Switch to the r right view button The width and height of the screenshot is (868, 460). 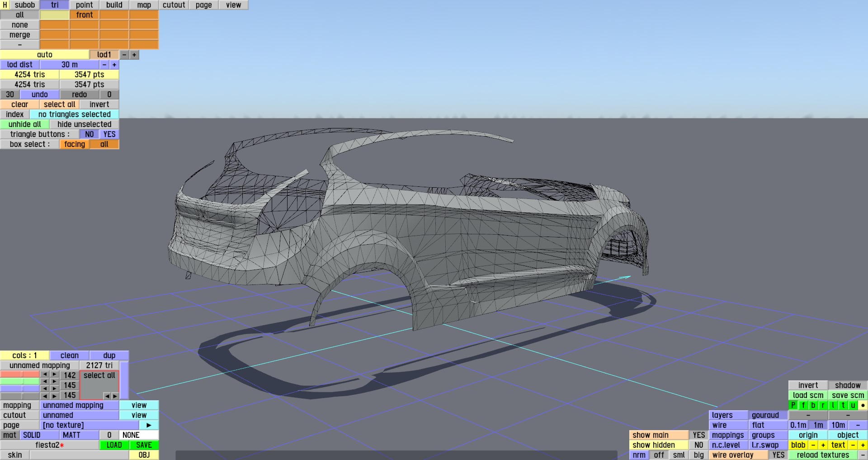(823, 405)
